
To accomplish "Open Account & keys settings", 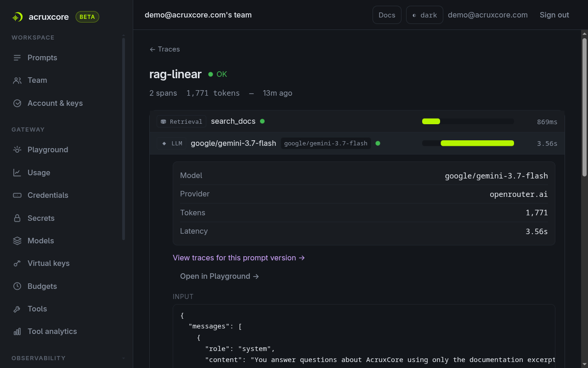I will click(55, 103).
